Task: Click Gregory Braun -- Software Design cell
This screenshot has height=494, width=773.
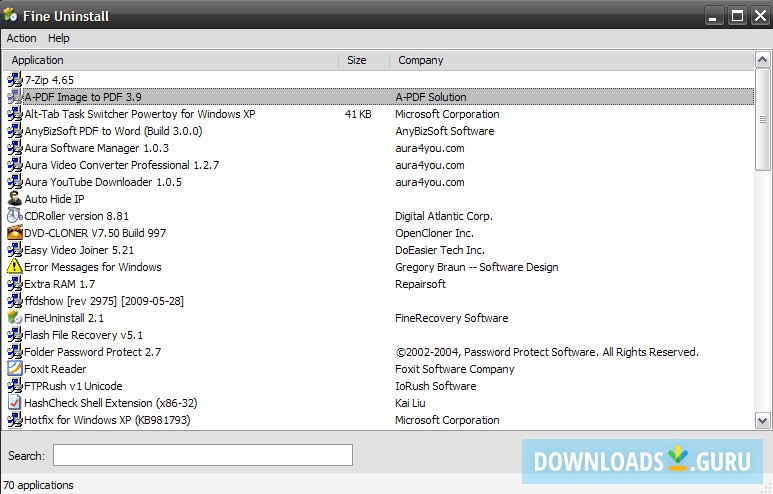Action: tap(477, 267)
